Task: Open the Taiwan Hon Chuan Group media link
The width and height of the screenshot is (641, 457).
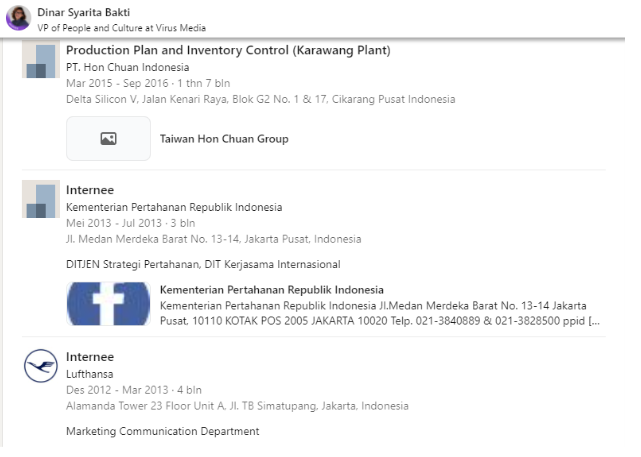Action: click(x=224, y=139)
